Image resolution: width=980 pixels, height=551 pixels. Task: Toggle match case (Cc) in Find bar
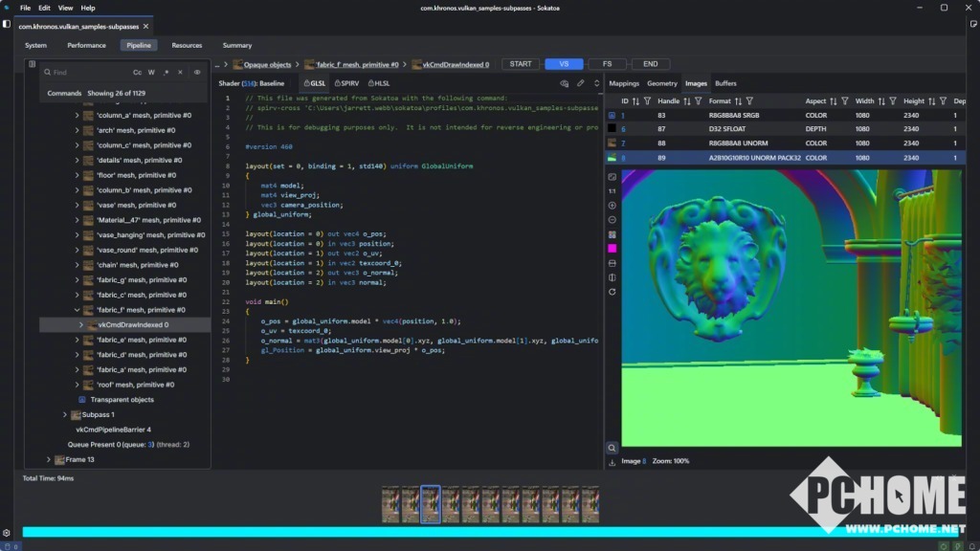coord(137,73)
